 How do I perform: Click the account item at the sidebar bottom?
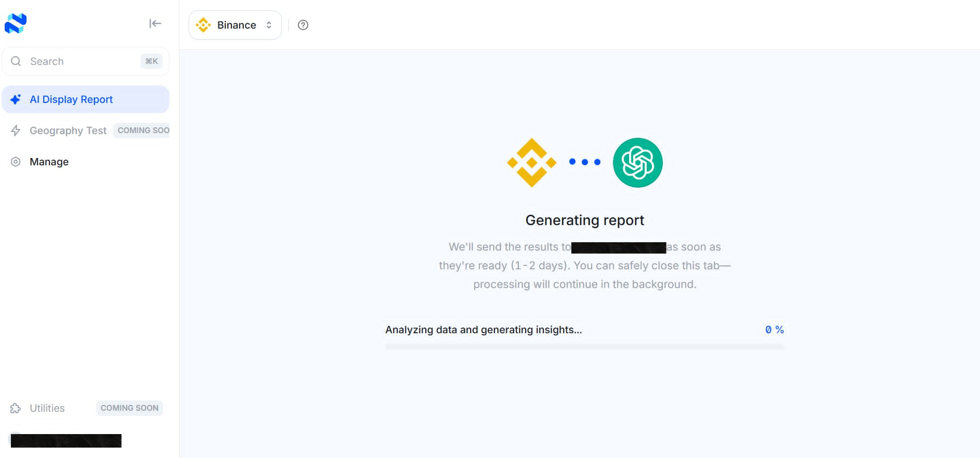pyautogui.click(x=67, y=440)
